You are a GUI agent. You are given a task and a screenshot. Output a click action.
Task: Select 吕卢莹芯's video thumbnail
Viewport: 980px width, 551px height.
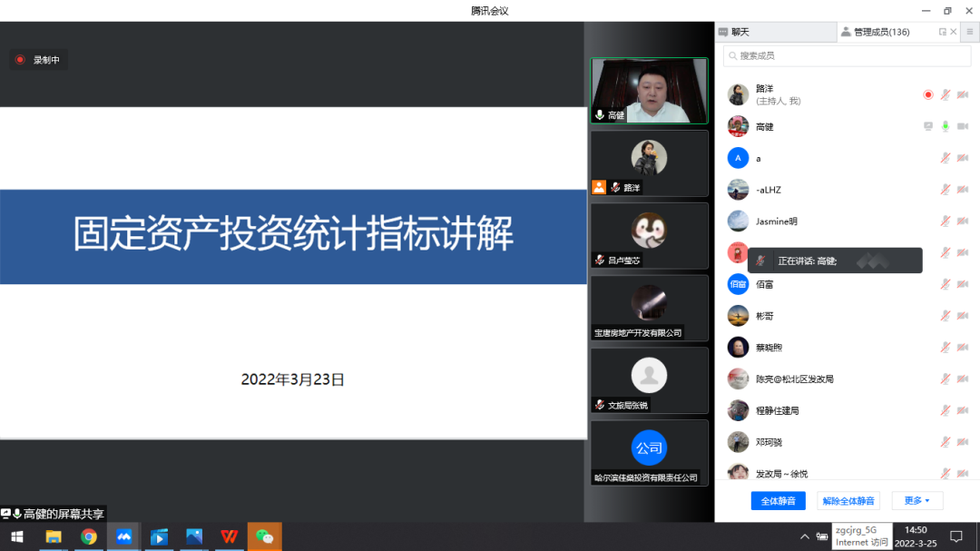click(650, 236)
